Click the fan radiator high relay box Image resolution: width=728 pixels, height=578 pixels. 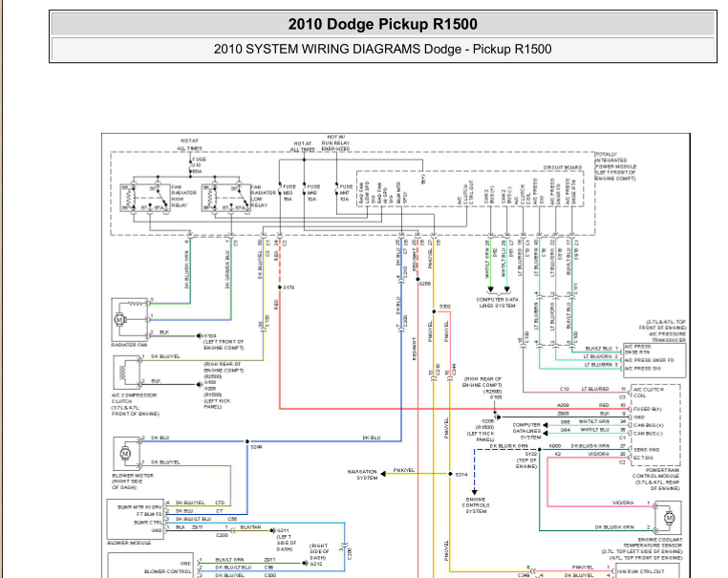pyautogui.click(x=145, y=198)
